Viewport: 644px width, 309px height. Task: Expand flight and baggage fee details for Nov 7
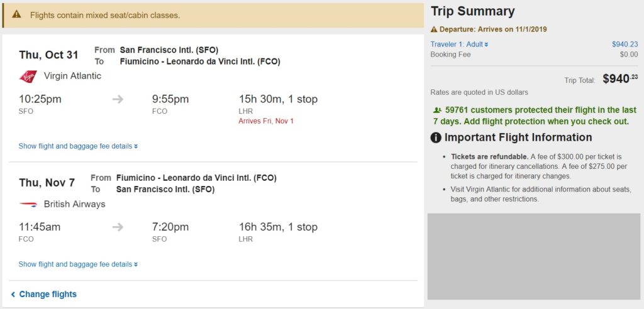(x=78, y=264)
